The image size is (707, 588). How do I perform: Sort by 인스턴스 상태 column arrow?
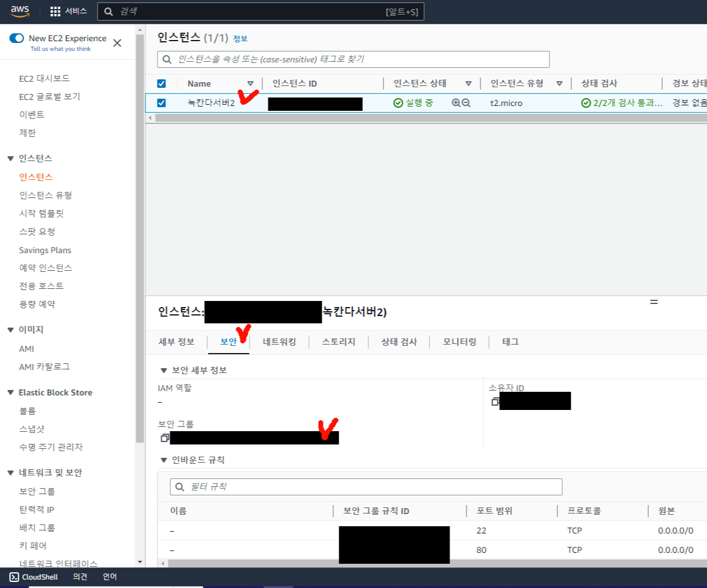[468, 84]
